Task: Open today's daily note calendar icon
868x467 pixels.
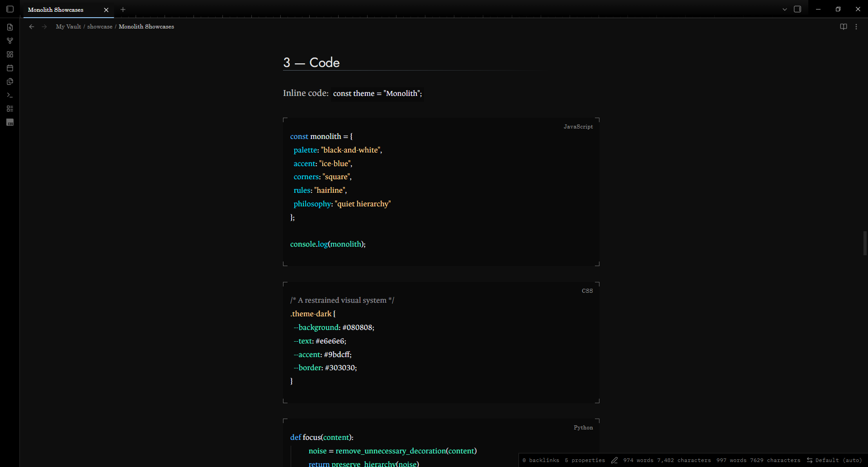Action: click(x=10, y=68)
